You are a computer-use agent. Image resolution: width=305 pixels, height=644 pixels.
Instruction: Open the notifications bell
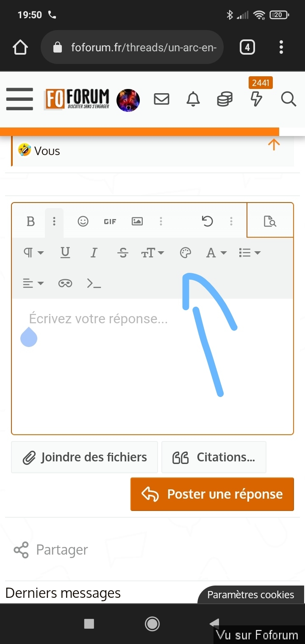[193, 99]
